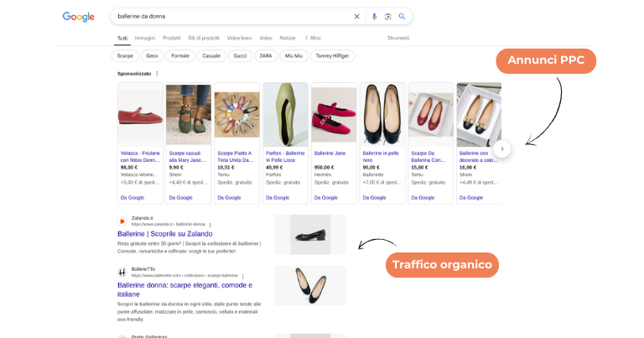Open Ballerette black leather ballerina image
644x338 pixels.
[382, 115]
